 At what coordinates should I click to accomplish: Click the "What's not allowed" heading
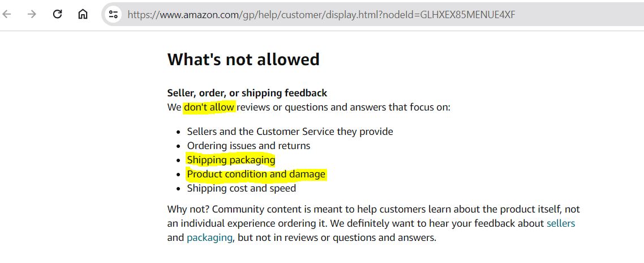coord(243,60)
